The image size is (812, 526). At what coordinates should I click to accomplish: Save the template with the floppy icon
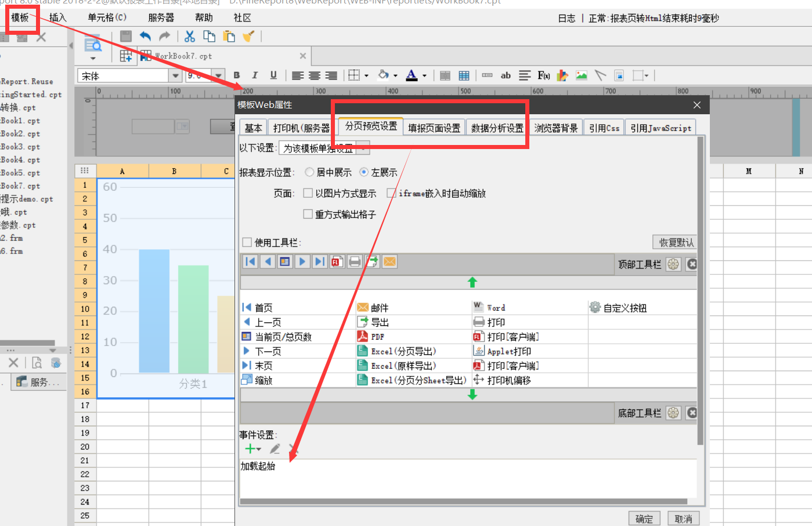[x=126, y=36]
